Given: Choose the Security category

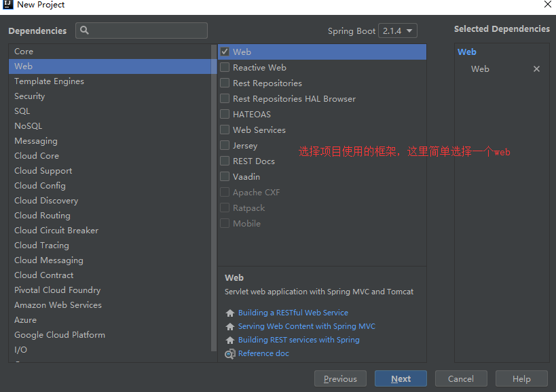Looking at the screenshot, I should pos(110,96).
